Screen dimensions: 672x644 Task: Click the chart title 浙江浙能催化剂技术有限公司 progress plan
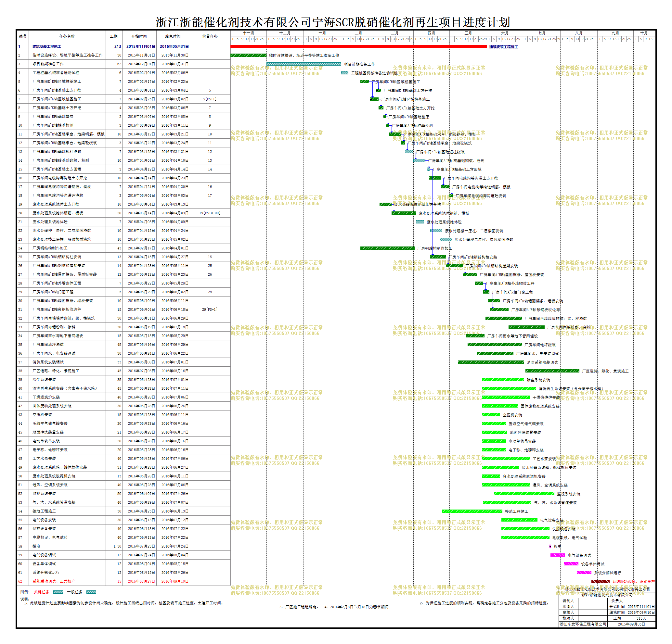pos(333,22)
